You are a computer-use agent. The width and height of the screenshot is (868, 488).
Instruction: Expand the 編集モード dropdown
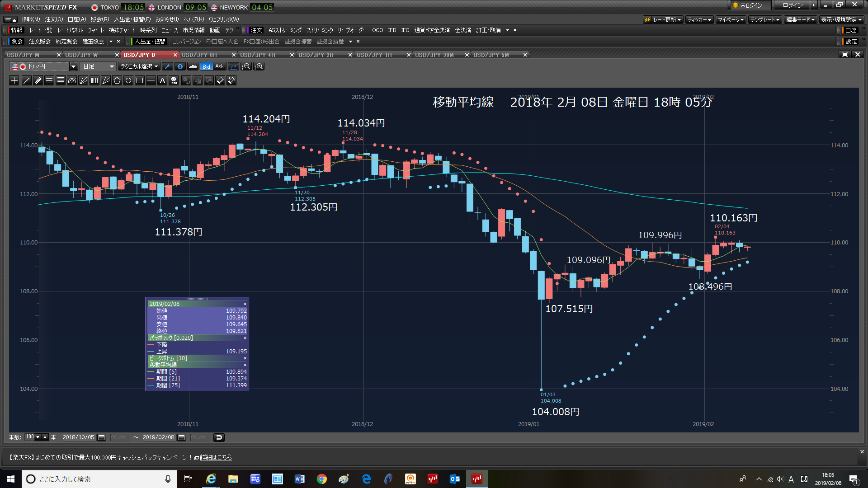pos(800,19)
